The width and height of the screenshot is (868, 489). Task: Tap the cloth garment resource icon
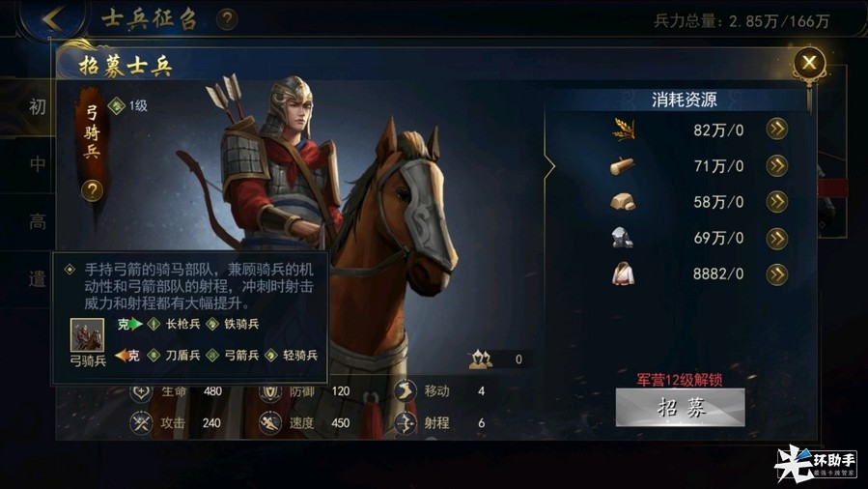(623, 273)
